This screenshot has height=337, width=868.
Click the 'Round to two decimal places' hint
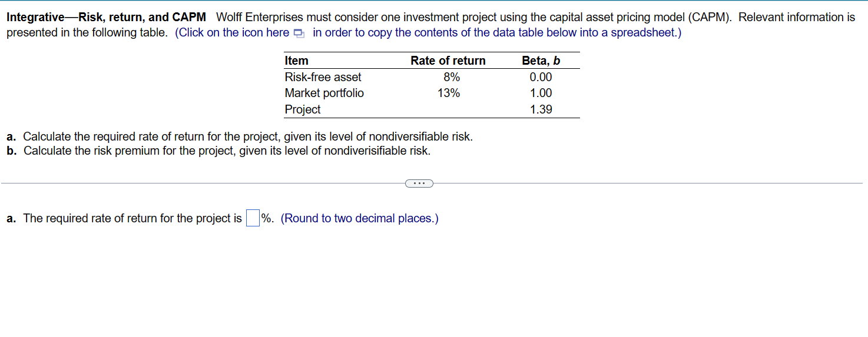coord(359,218)
